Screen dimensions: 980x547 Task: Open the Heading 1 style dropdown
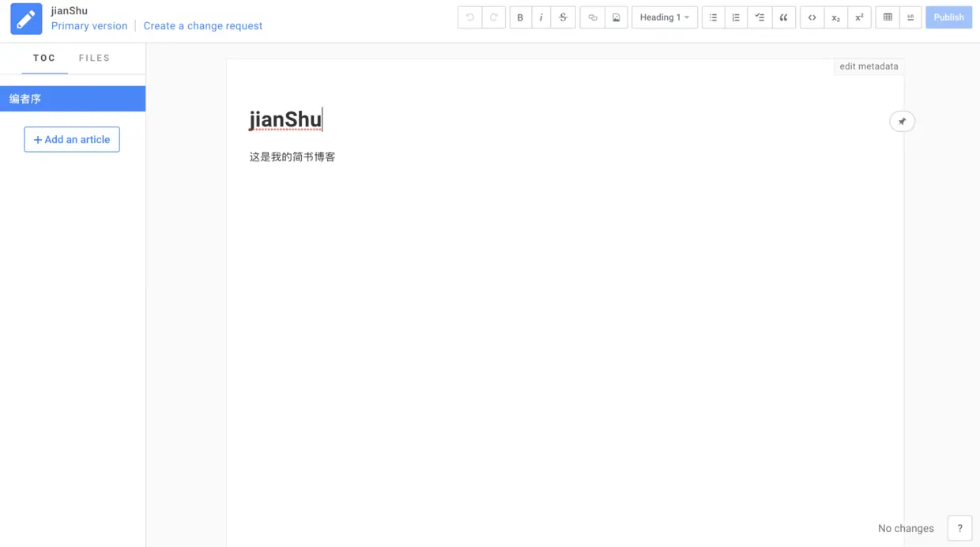coord(665,17)
